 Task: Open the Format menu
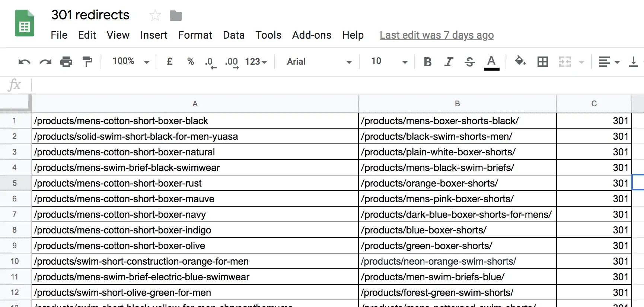[195, 35]
